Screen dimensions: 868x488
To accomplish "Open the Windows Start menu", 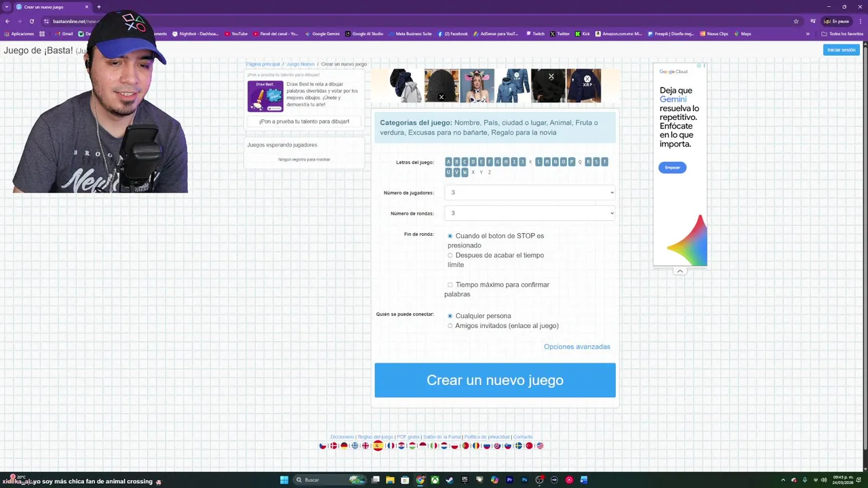I will (x=284, y=480).
